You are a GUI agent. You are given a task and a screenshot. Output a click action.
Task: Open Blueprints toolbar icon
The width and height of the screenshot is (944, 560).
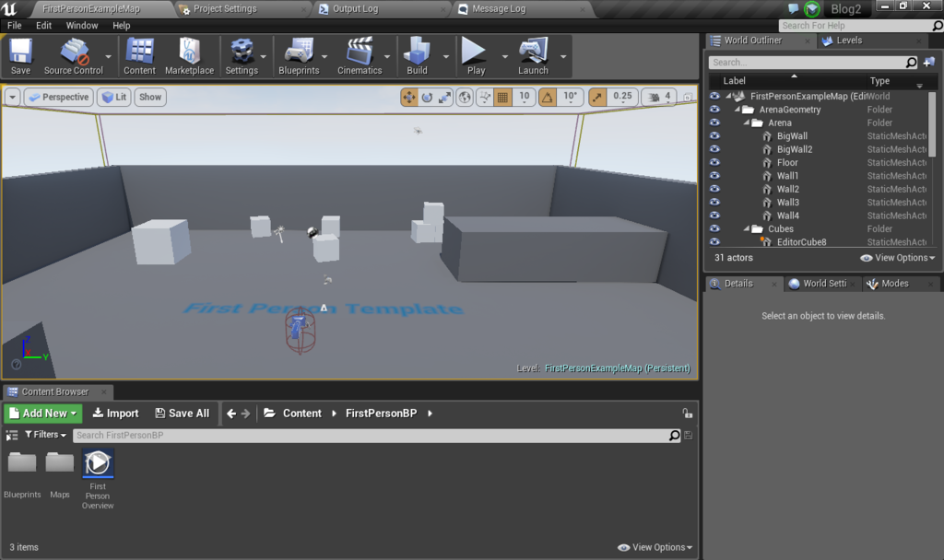(x=299, y=56)
